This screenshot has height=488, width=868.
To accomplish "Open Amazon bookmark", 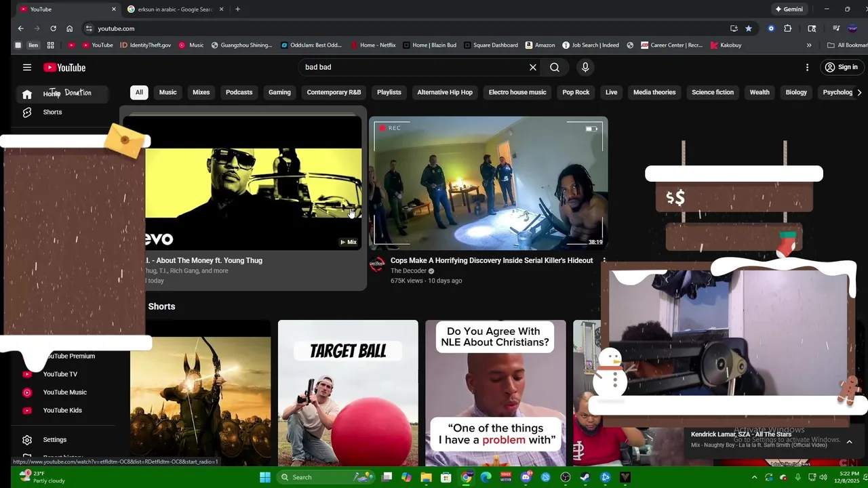I will [x=540, y=45].
